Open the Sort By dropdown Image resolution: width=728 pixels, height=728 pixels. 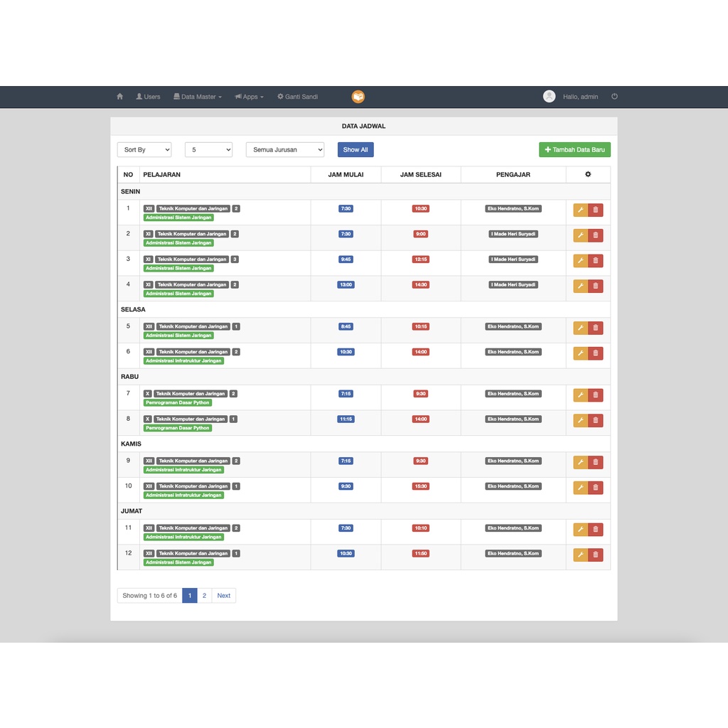[x=144, y=149]
